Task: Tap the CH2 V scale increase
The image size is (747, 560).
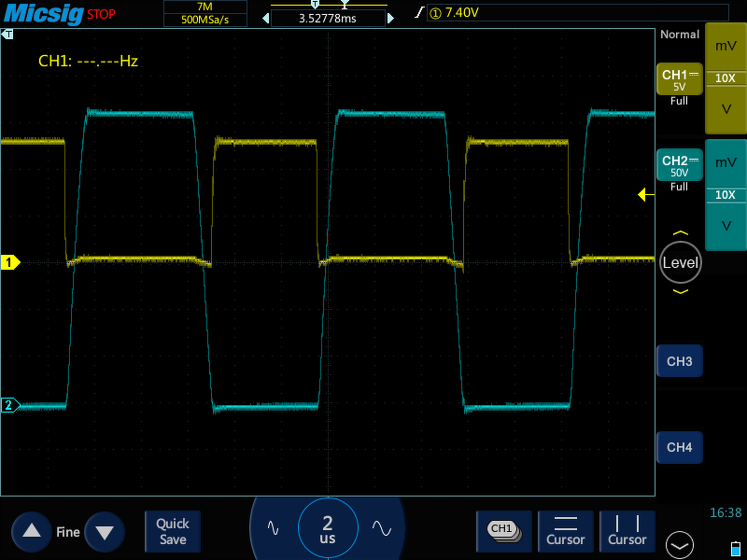Action: [x=726, y=226]
